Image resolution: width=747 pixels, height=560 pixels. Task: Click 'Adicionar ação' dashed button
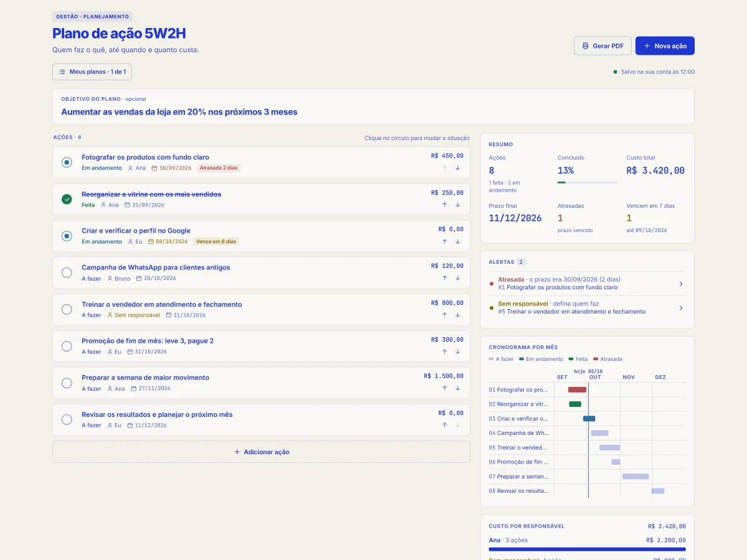click(x=261, y=452)
